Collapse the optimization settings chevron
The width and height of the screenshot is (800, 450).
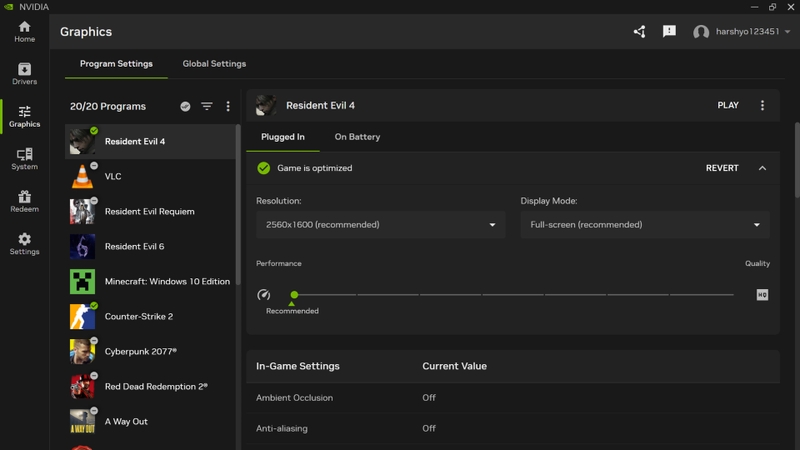click(x=762, y=168)
